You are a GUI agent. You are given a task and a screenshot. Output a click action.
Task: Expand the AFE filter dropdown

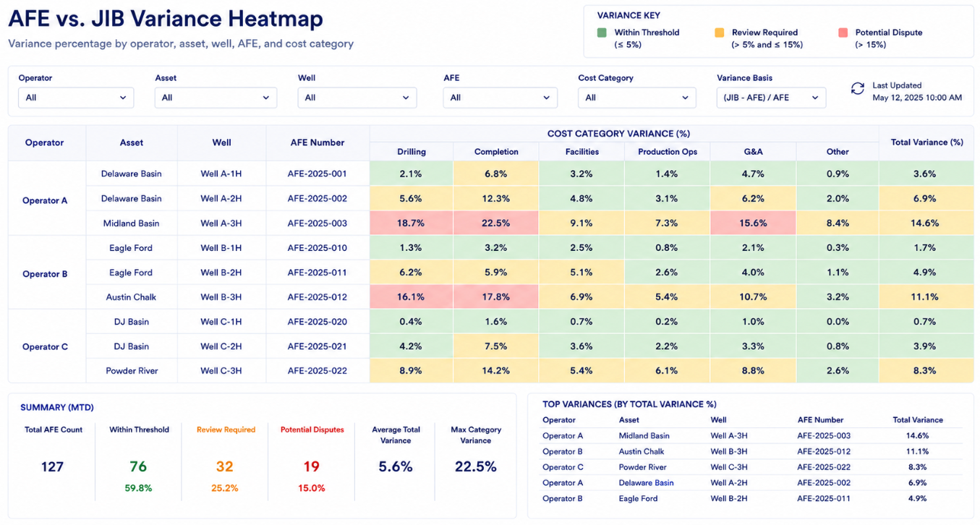500,98
